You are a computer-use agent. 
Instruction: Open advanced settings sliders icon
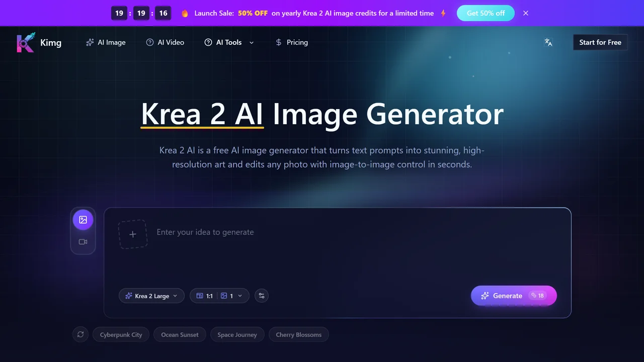262,296
